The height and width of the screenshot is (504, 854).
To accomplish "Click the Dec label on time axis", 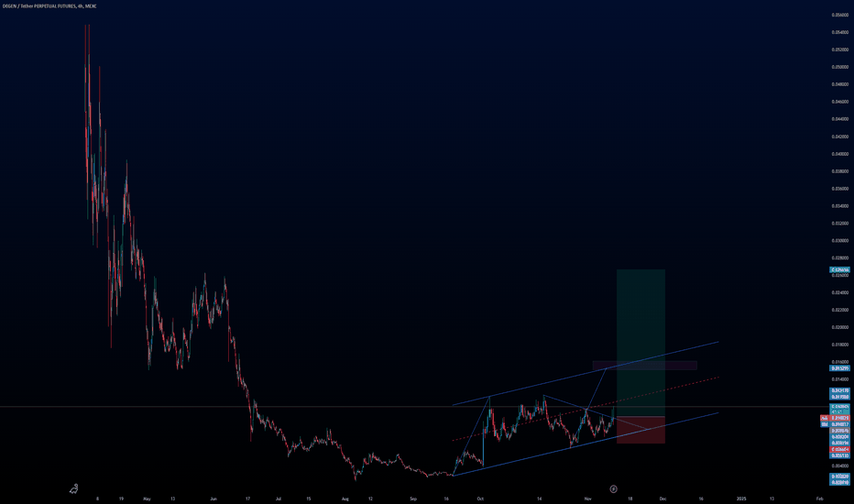I will point(662,499).
